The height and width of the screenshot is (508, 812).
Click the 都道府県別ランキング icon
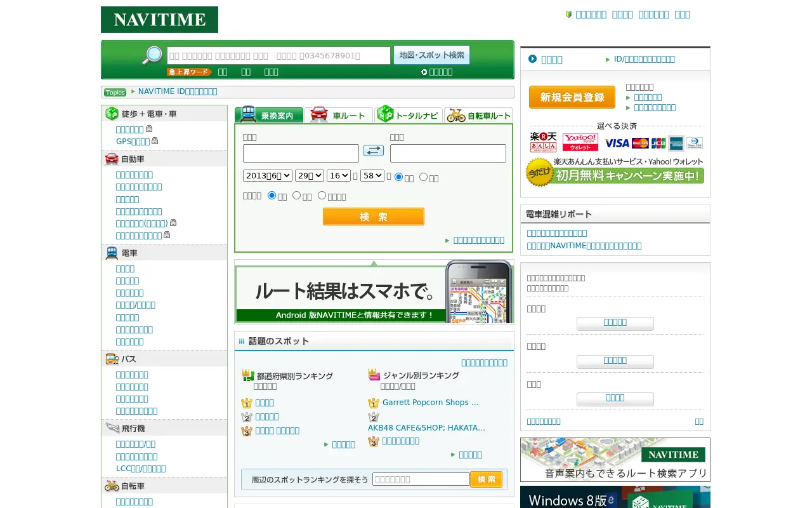pos(248,376)
